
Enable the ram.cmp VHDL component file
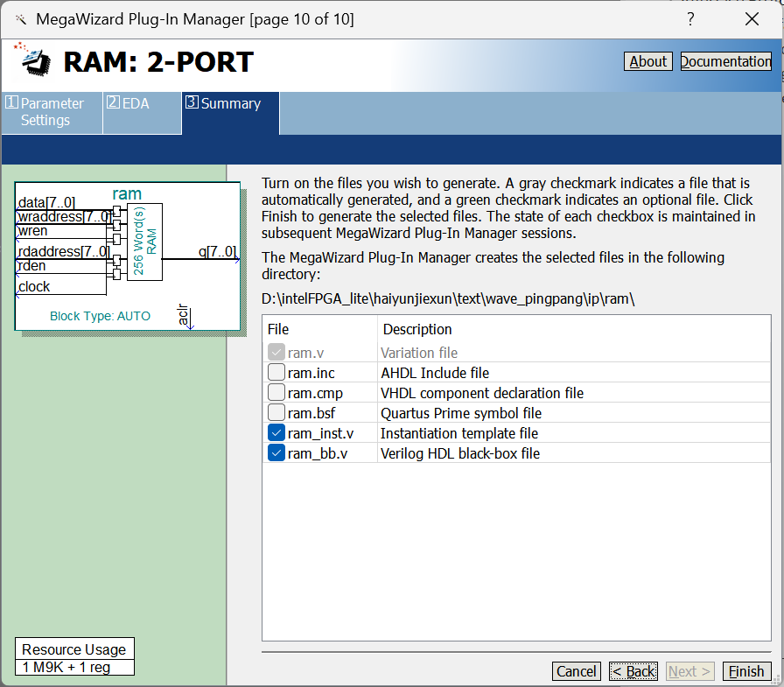point(276,392)
